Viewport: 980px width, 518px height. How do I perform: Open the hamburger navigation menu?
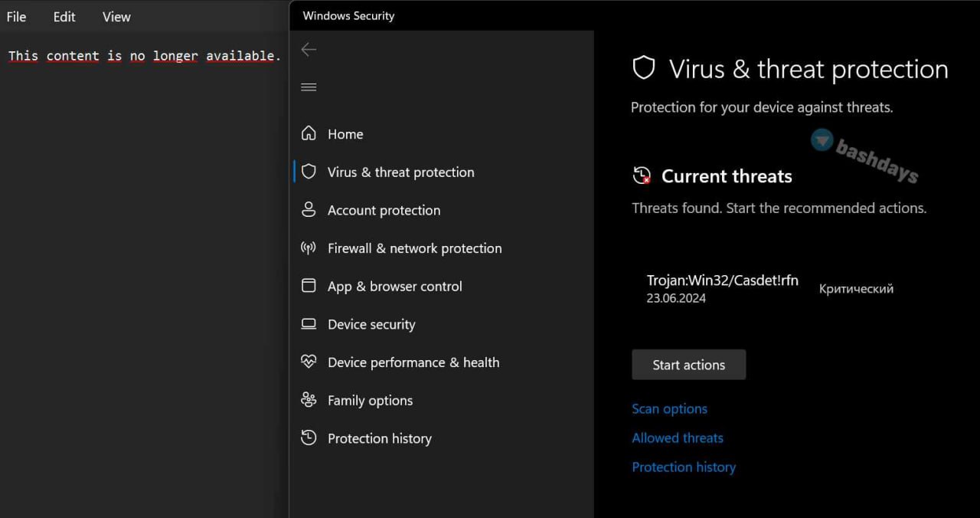(309, 87)
